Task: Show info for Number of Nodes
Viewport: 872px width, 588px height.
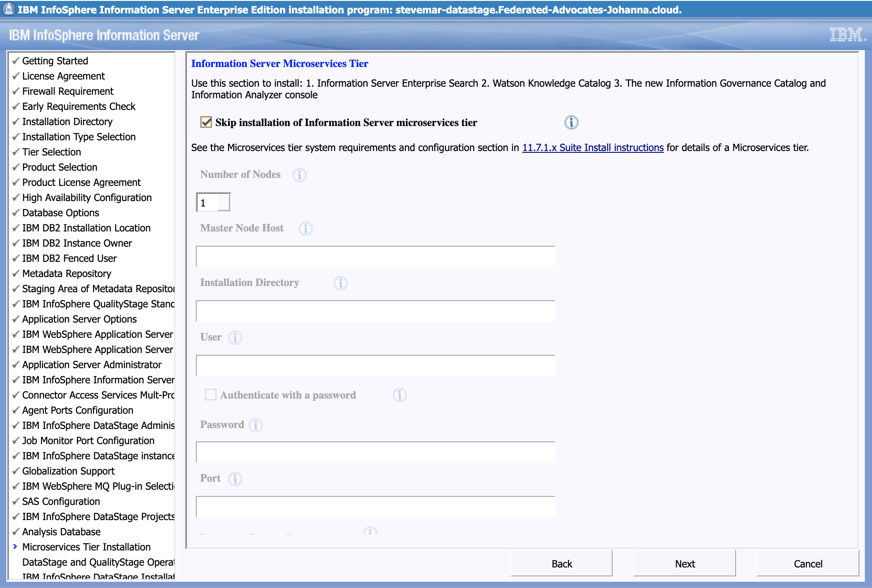Action: click(x=299, y=175)
